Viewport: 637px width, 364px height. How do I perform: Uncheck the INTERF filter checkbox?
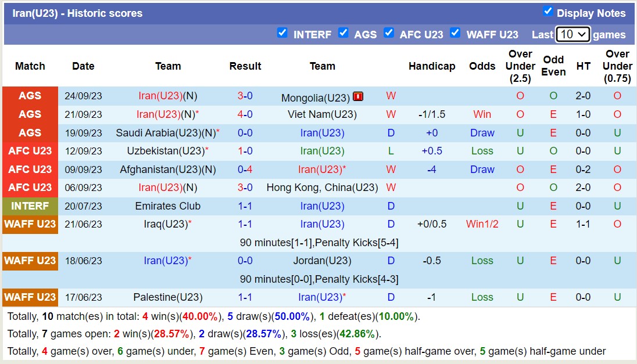point(282,33)
